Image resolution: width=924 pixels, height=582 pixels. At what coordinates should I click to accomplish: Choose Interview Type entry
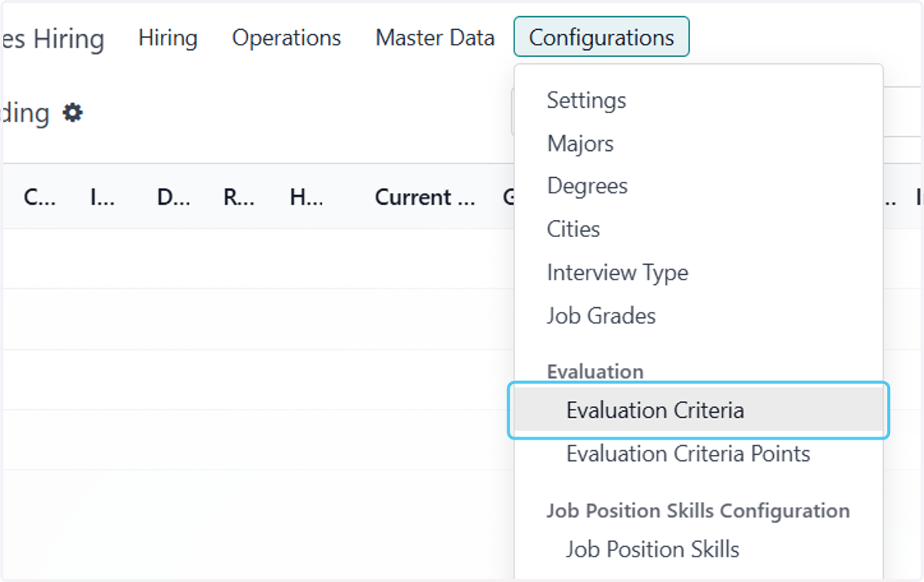coord(618,273)
